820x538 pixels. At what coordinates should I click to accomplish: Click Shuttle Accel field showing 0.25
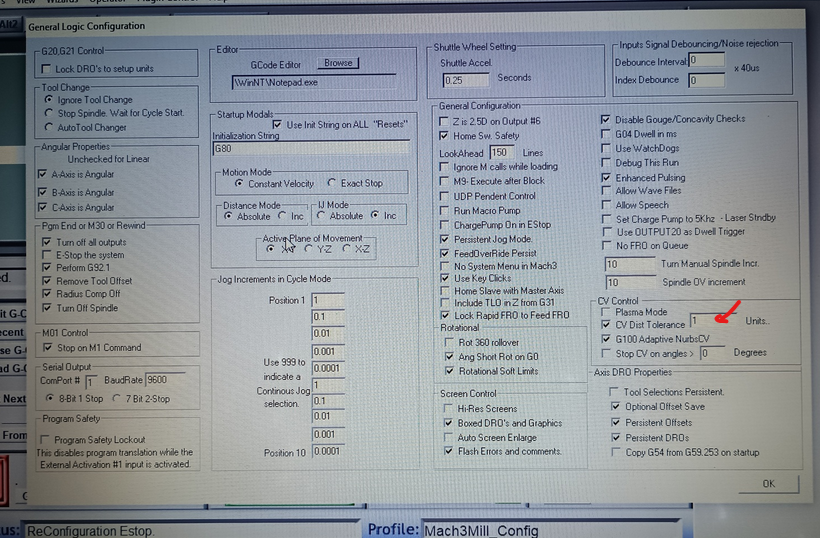pos(465,80)
